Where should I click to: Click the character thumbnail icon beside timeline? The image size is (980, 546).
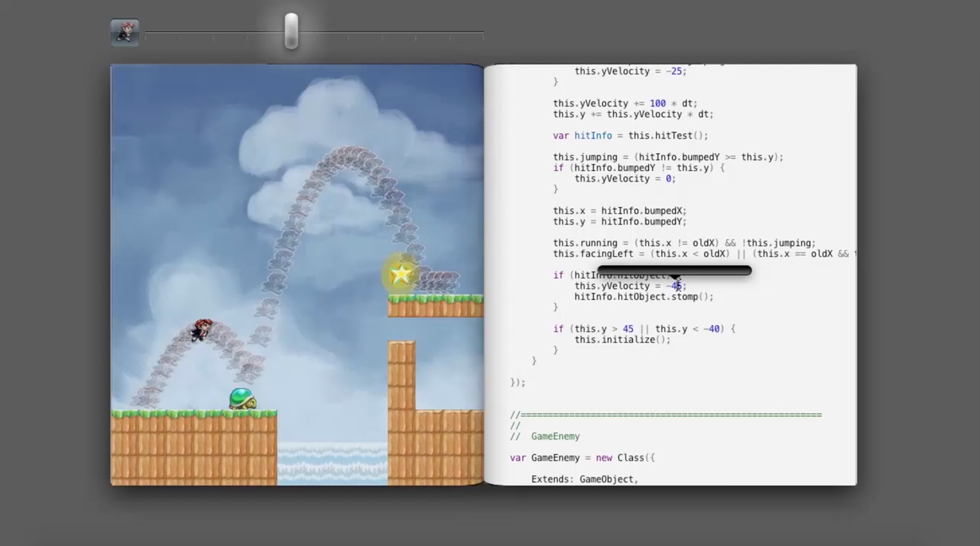click(x=125, y=33)
